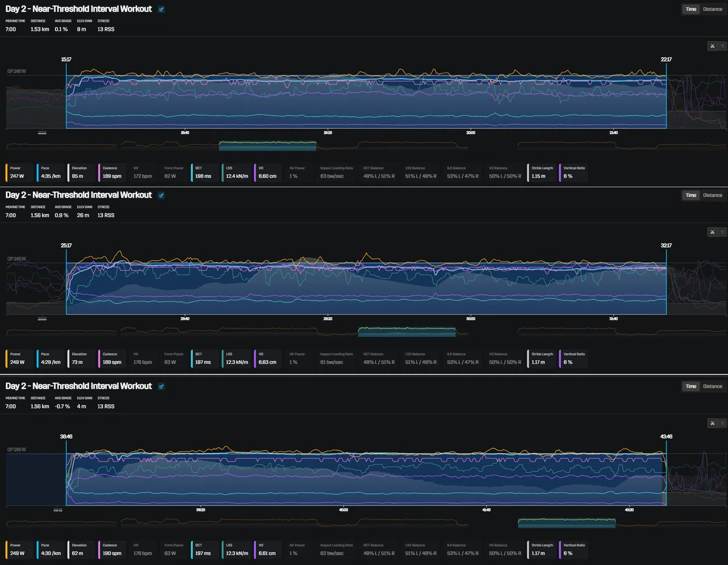Toggle VO 6.60 cm metric chip
This screenshot has height=565, width=728.
point(269,173)
